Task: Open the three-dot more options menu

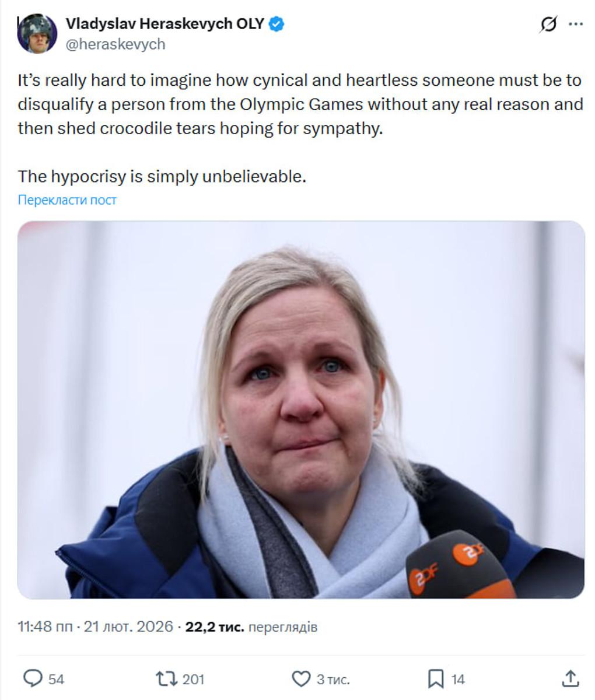Action: pos(576,24)
